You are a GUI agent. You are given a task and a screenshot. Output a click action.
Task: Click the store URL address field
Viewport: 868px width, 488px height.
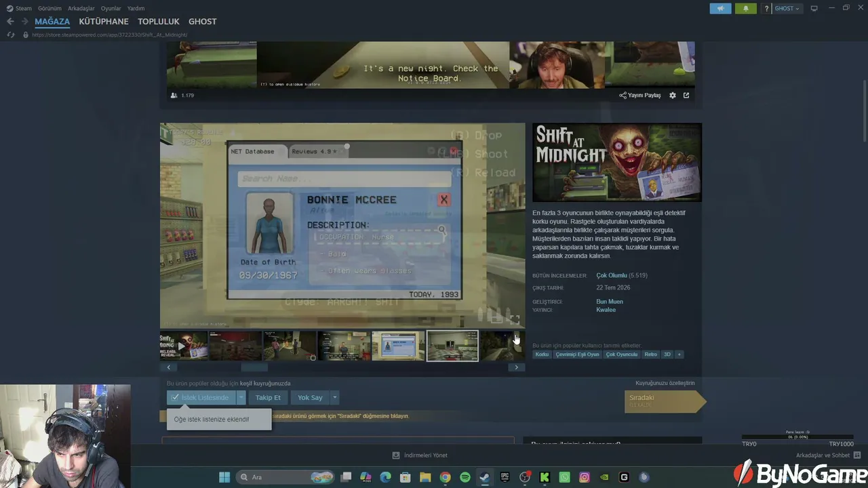pos(108,35)
